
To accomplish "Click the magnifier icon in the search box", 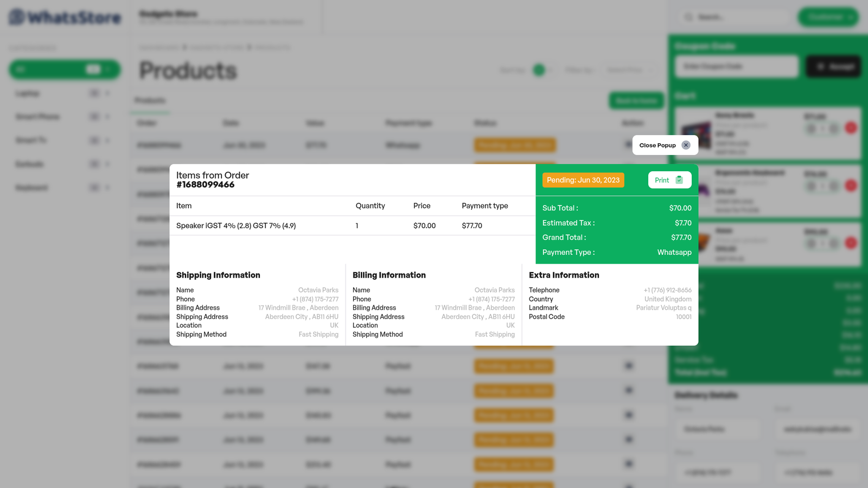I will pyautogui.click(x=688, y=17).
